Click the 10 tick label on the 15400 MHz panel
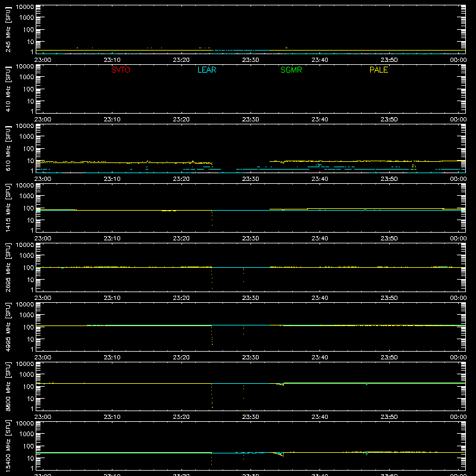This screenshot has height=476, width=476. tap(30, 458)
